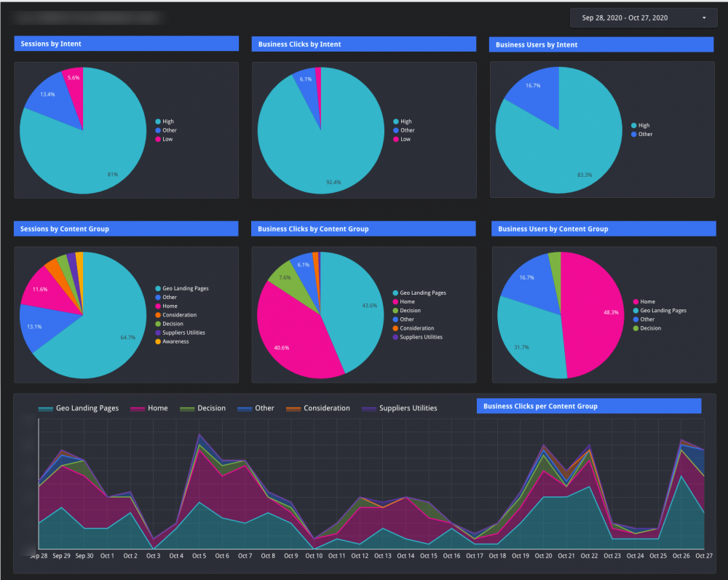Click Home in Business Clicks by Content Group legend

coord(404,301)
